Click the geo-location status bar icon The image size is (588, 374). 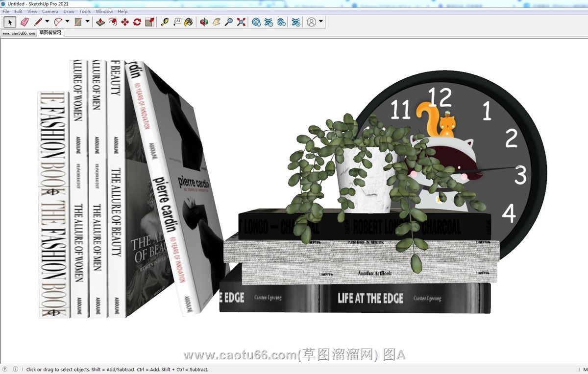[x=5, y=369]
